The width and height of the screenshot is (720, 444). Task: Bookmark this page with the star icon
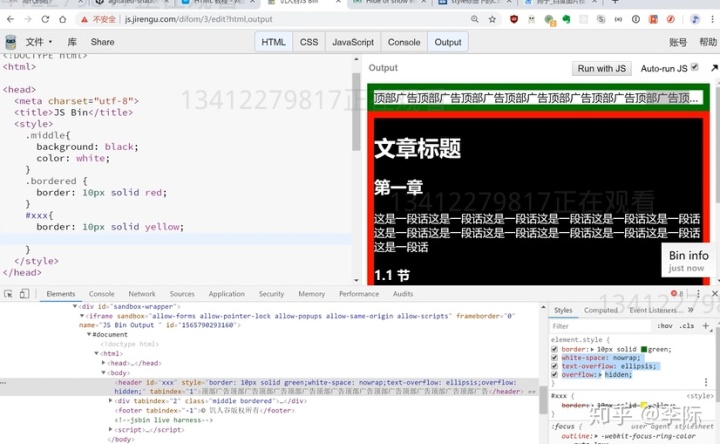point(492,19)
